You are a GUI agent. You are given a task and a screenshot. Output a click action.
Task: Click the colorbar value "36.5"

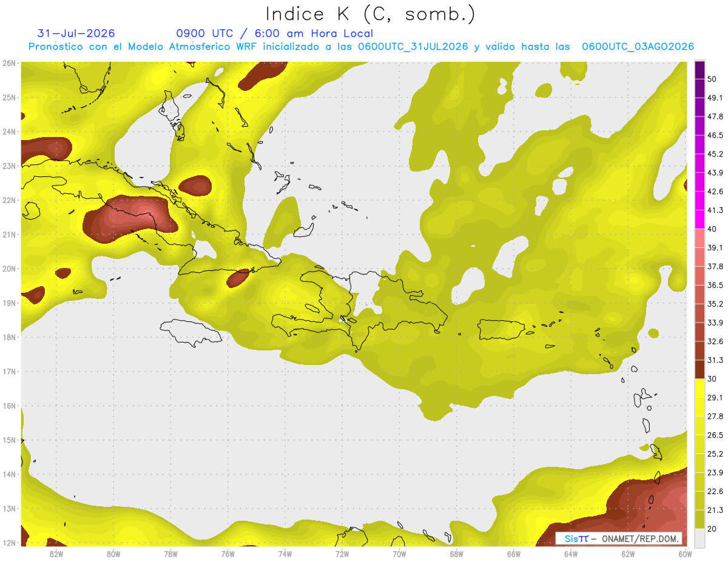point(715,285)
